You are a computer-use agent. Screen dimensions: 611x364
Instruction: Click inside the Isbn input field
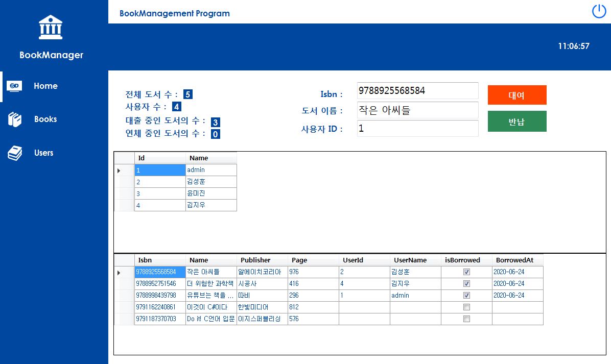(417, 90)
